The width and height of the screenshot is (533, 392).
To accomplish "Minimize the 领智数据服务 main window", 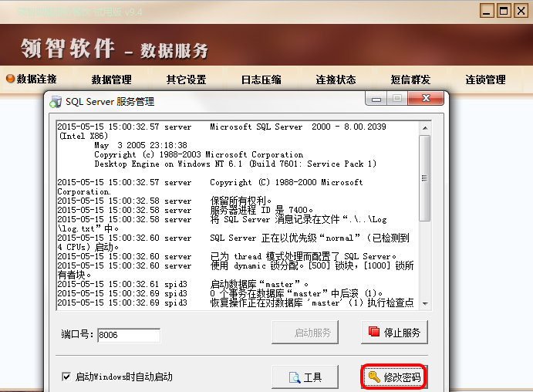I will 487,12.
